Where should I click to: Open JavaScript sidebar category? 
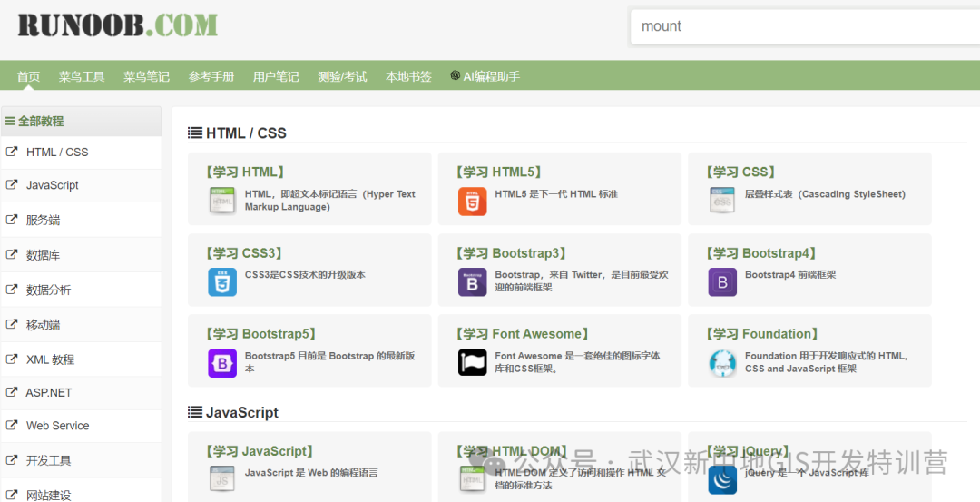coord(81,185)
